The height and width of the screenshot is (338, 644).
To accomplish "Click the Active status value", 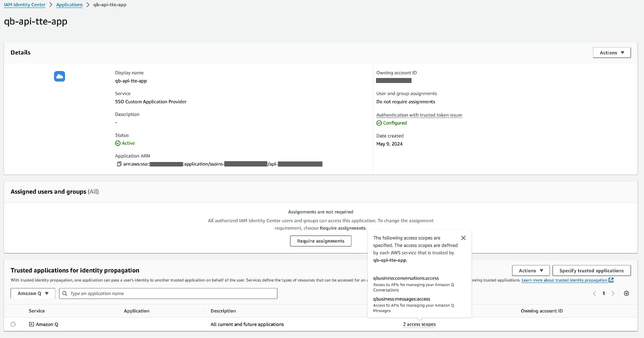I will coord(125,143).
